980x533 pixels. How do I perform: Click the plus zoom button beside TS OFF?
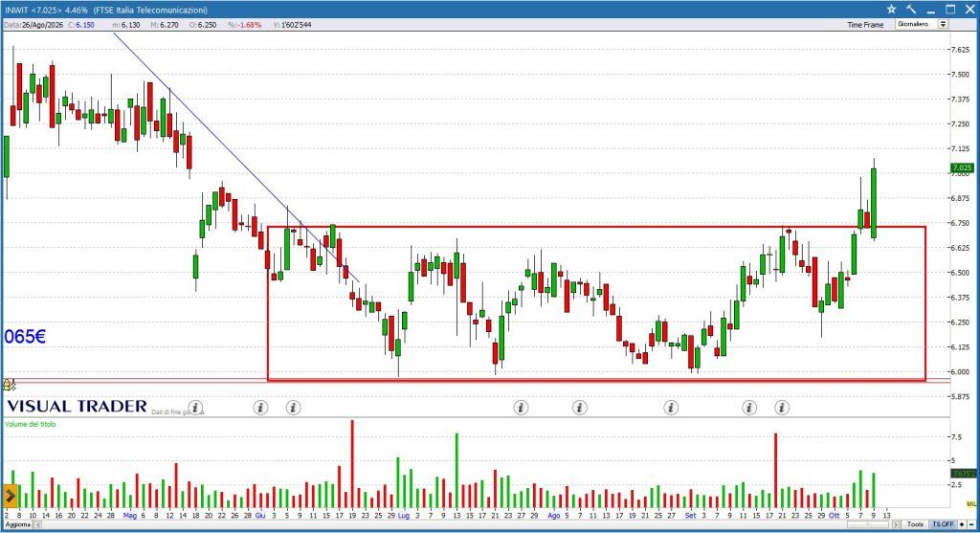pyautogui.click(x=962, y=524)
